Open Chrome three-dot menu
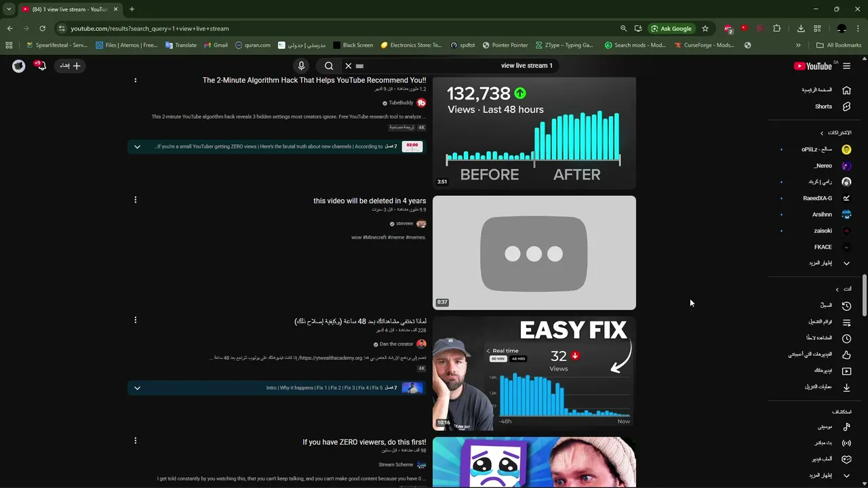The image size is (868, 488). click(x=858, y=28)
